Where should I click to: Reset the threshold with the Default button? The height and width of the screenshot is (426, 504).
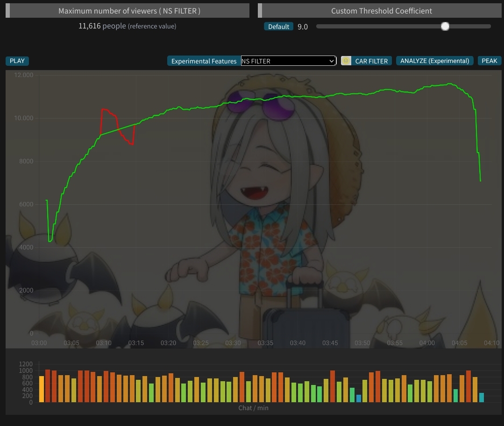click(278, 27)
